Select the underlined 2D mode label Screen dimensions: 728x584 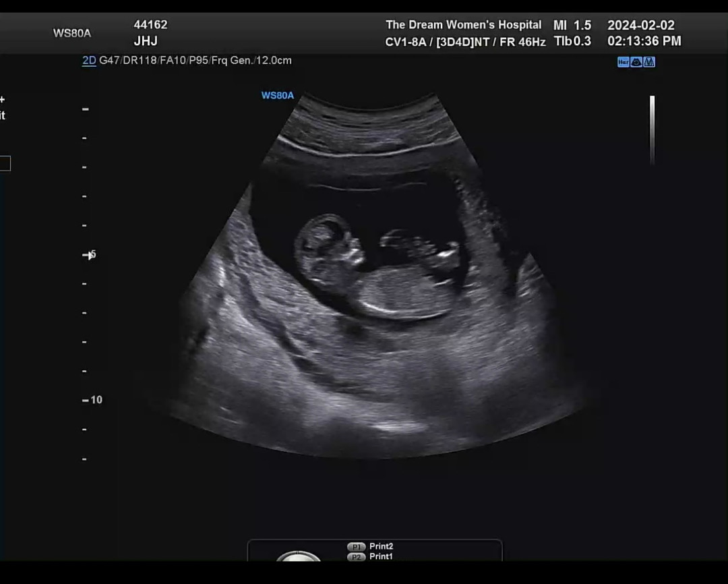(x=89, y=61)
